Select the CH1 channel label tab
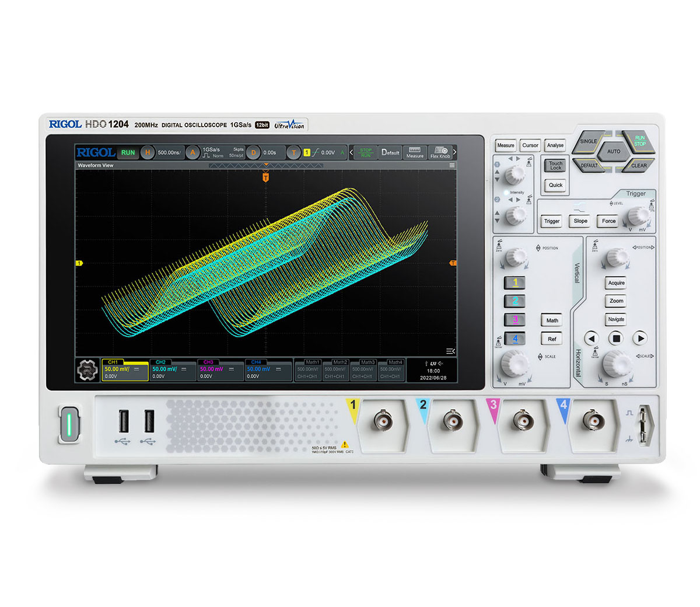Image resolution: width=700 pixels, height=607 pixels. pyautogui.click(x=113, y=362)
